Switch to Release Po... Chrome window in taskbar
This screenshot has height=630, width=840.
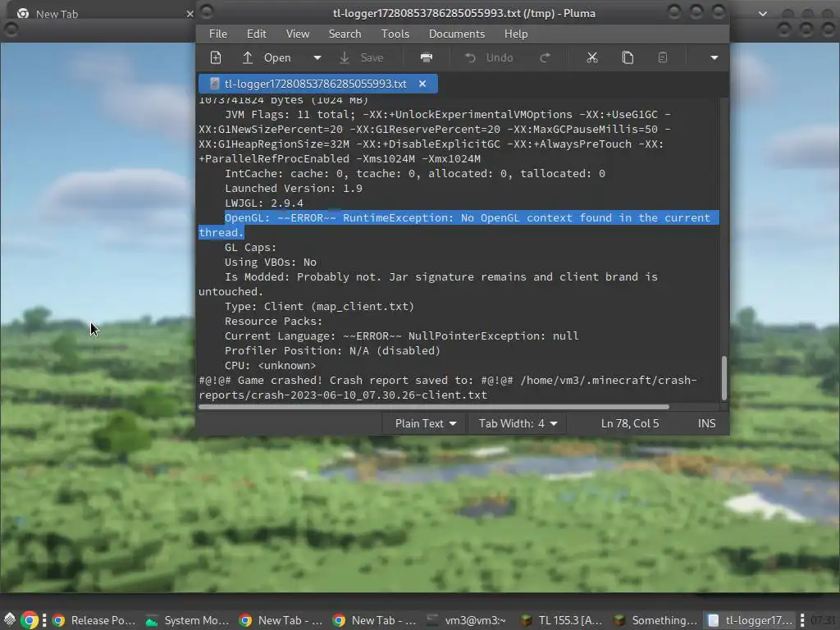point(94,620)
